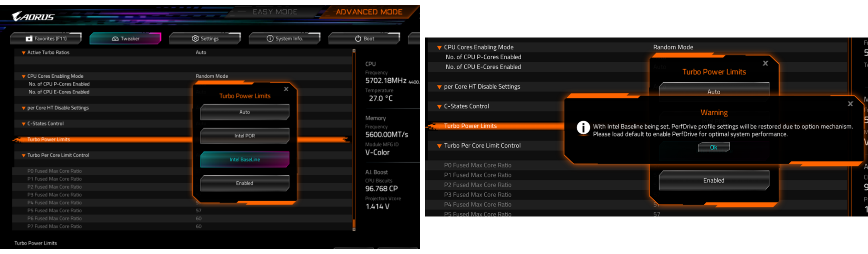The image size is (868, 254).
Task: Click CPU frequency 5702.18MHz reading
Action: pyautogui.click(x=386, y=80)
